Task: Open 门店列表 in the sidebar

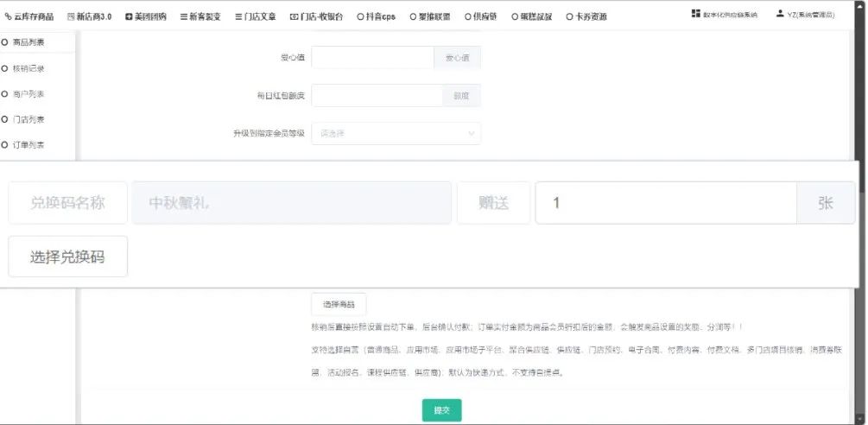Action: (x=23, y=119)
